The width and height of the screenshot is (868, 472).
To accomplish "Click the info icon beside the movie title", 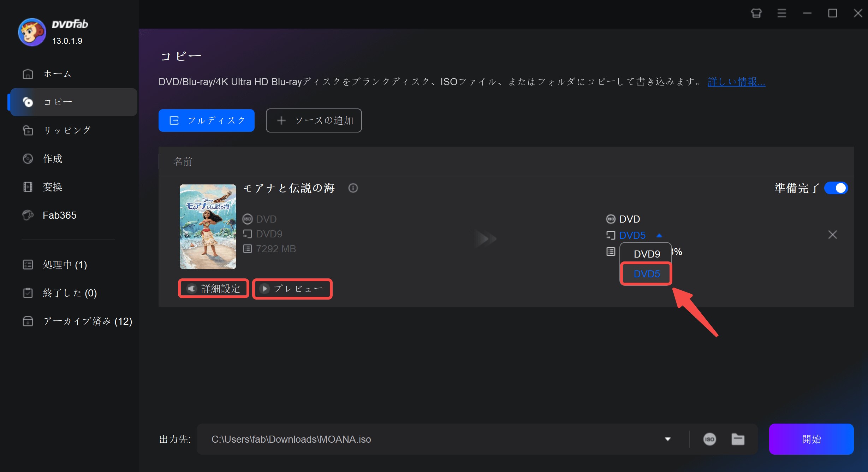I will 353,188.
